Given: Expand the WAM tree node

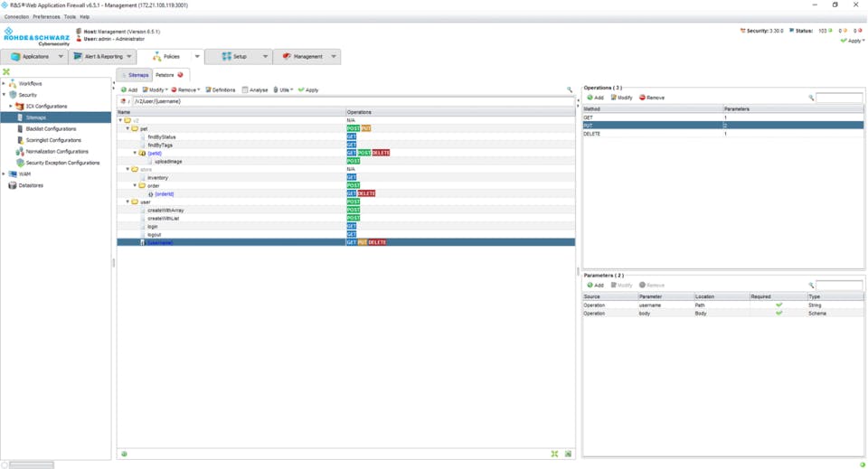Looking at the screenshot, I should click(x=4, y=174).
